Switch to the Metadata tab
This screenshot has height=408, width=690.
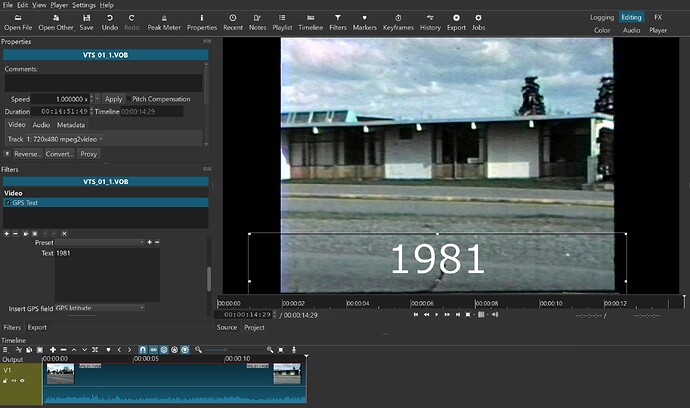tap(70, 125)
